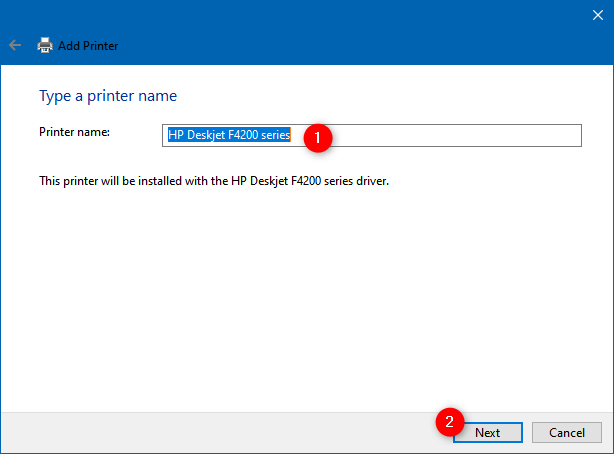
Task: Cancel the Add Printer wizard
Action: [x=567, y=432]
